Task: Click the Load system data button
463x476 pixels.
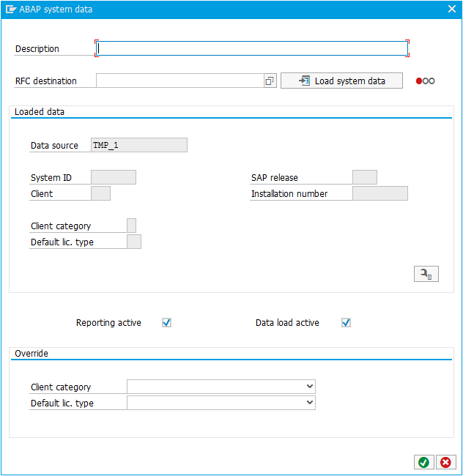Action: 341,81
